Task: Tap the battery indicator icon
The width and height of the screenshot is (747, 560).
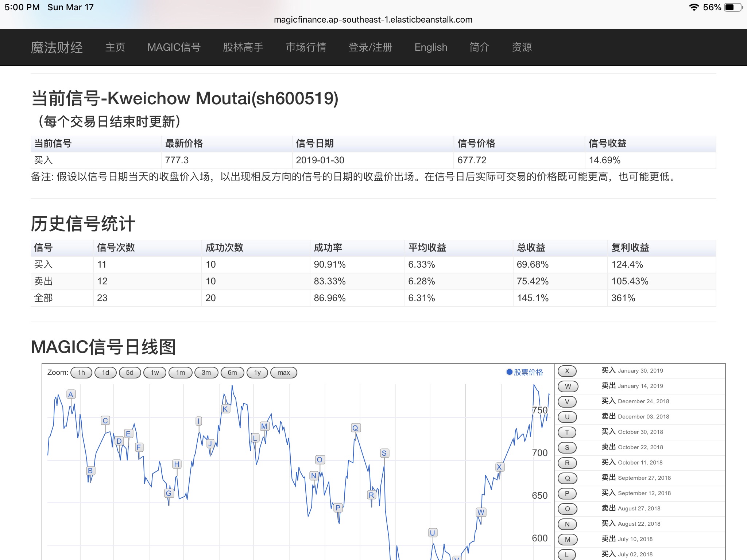Action: (734, 7)
